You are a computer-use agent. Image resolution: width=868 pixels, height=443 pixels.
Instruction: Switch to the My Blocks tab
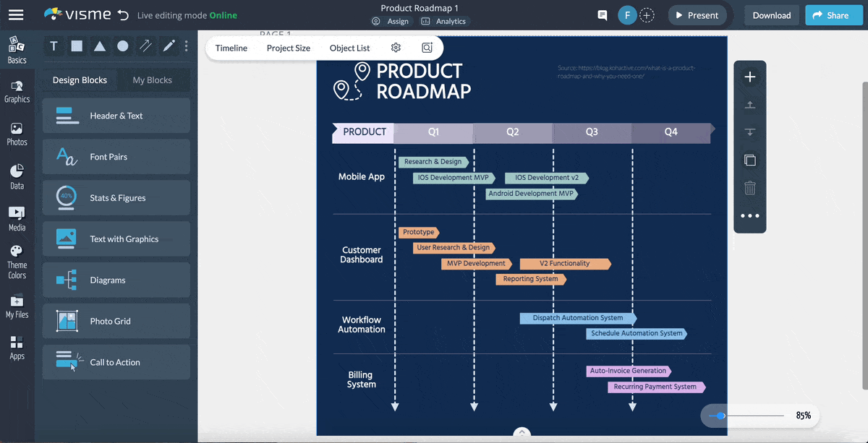[153, 79]
